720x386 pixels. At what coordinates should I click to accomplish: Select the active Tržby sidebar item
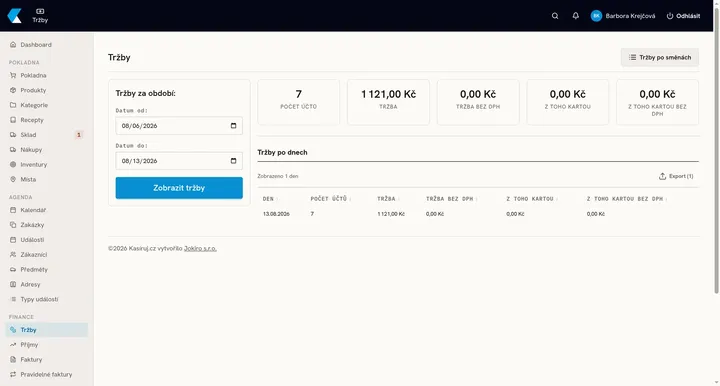(46, 330)
